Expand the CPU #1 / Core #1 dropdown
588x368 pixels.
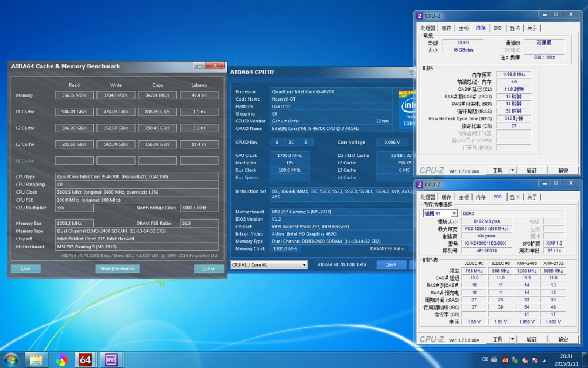304,264
